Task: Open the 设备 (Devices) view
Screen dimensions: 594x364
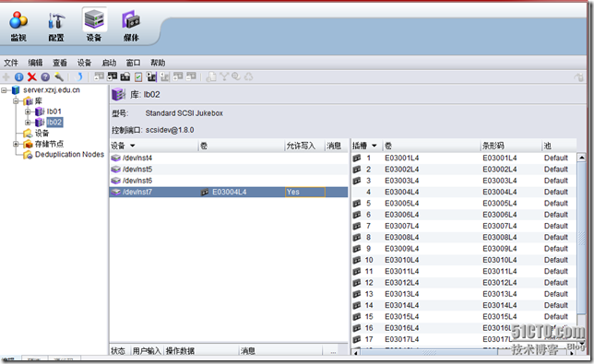Action: (x=94, y=26)
